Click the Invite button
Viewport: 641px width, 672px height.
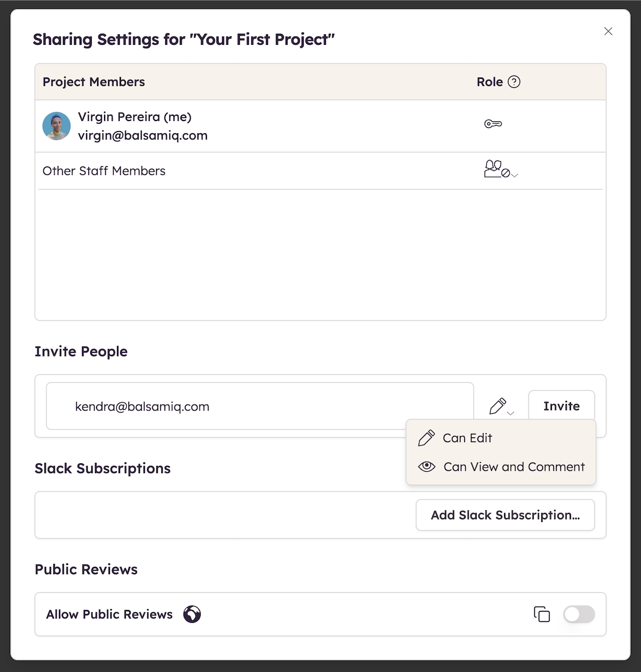pos(561,406)
